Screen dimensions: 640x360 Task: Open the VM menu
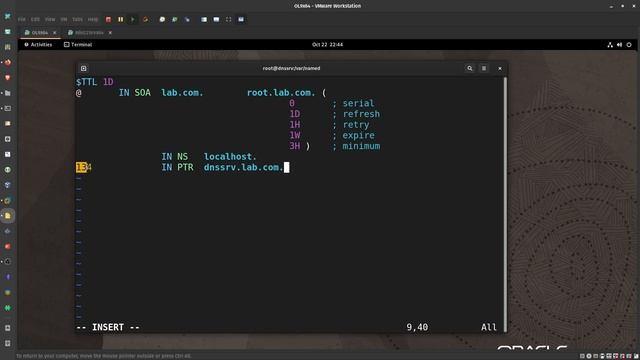click(x=64, y=19)
